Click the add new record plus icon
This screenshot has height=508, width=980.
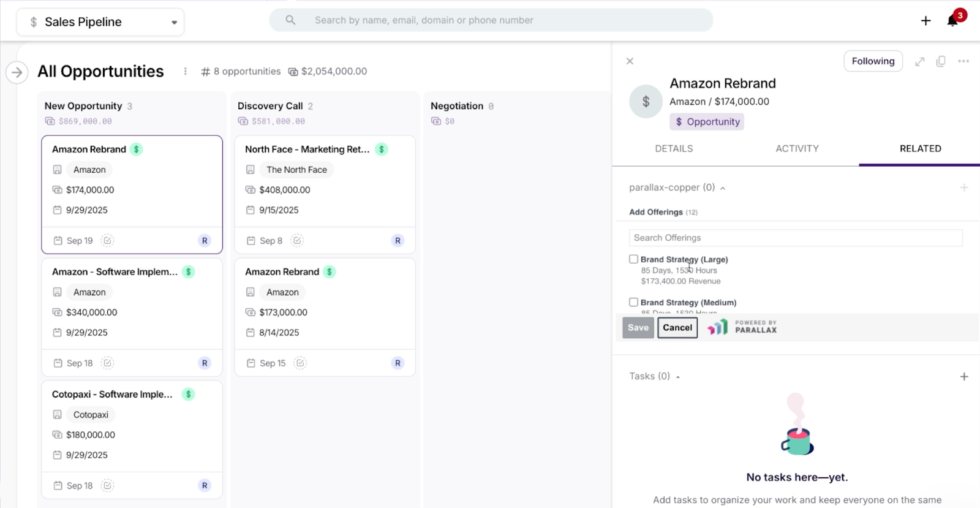(925, 21)
